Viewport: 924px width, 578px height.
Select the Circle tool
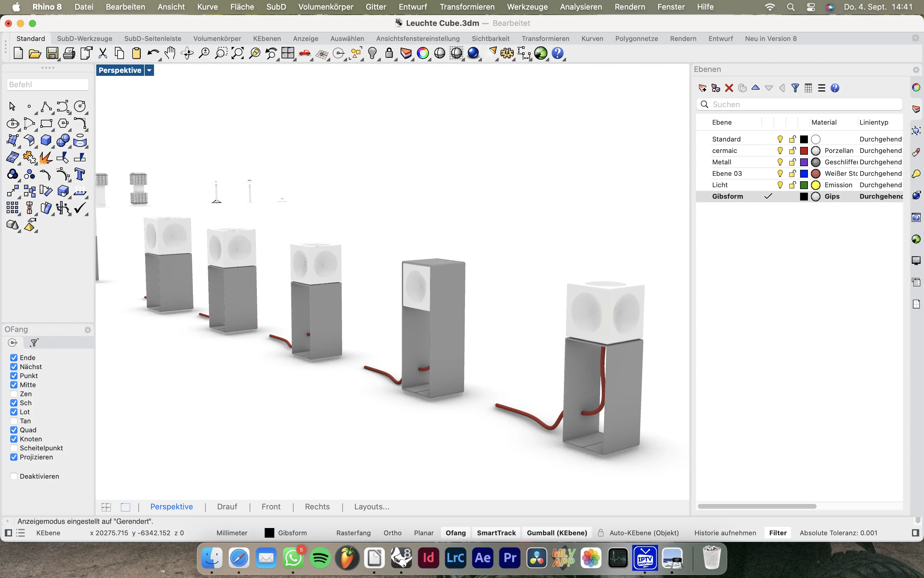[x=80, y=106]
